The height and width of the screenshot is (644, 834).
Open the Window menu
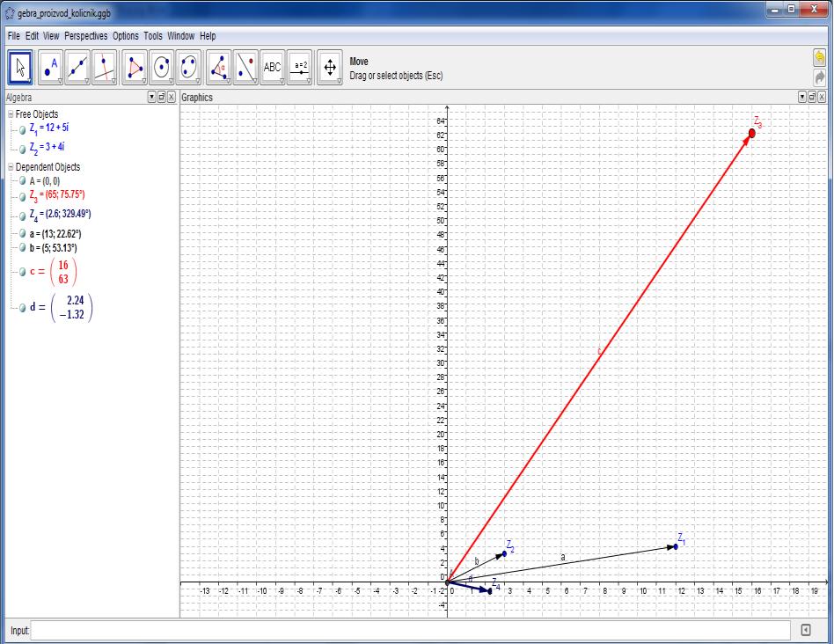point(181,35)
